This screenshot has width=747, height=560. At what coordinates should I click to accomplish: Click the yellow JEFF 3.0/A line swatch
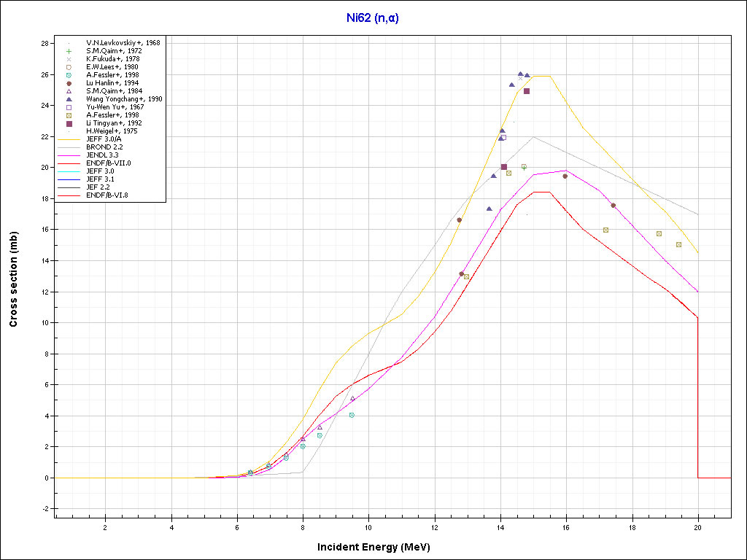point(69,139)
